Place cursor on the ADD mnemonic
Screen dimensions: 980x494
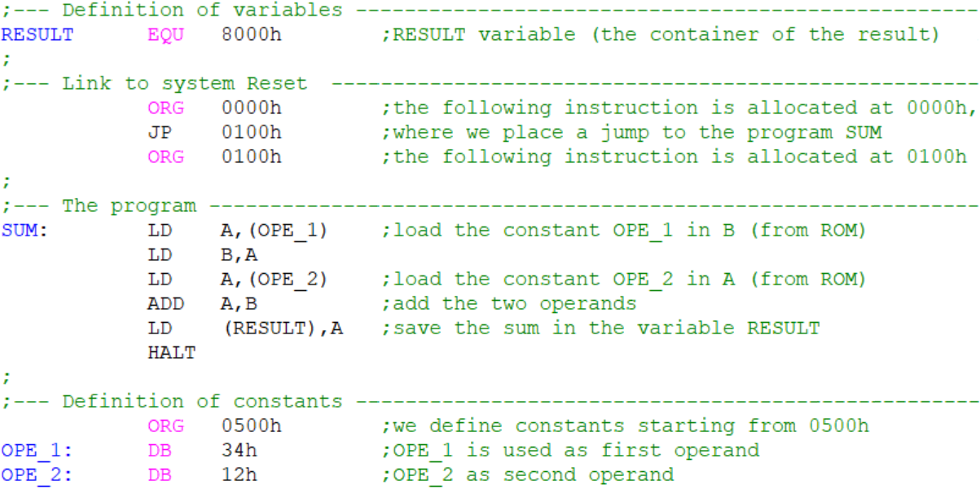point(166,304)
